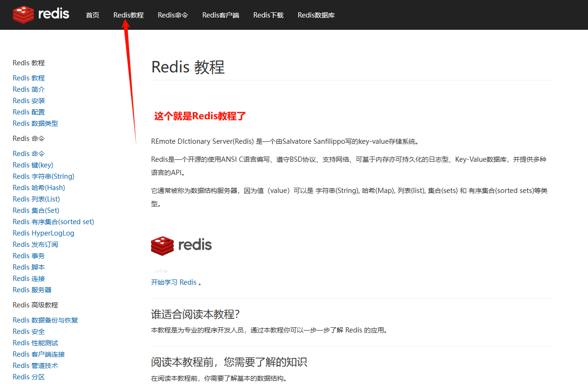Click the Redis客户端 menu entry
Image resolution: width=588 pixels, height=384 pixels.
(221, 15)
